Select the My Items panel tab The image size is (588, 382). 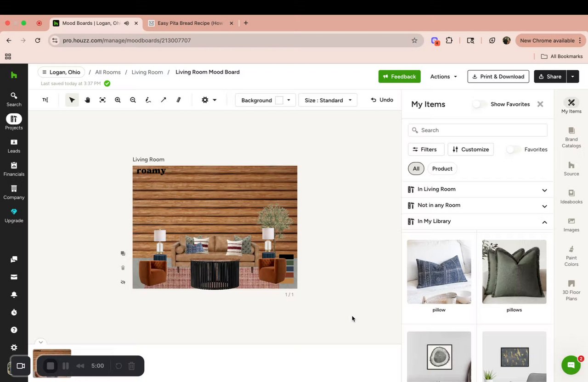[571, 106]
